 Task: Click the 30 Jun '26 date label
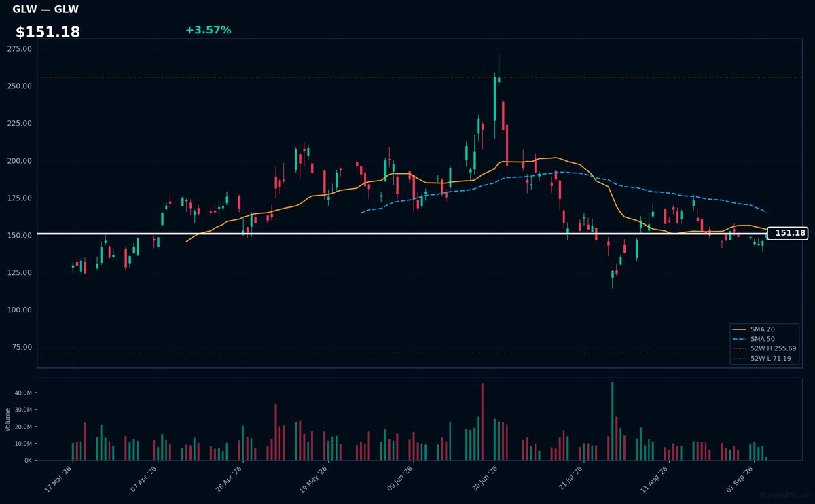[486, 480]
